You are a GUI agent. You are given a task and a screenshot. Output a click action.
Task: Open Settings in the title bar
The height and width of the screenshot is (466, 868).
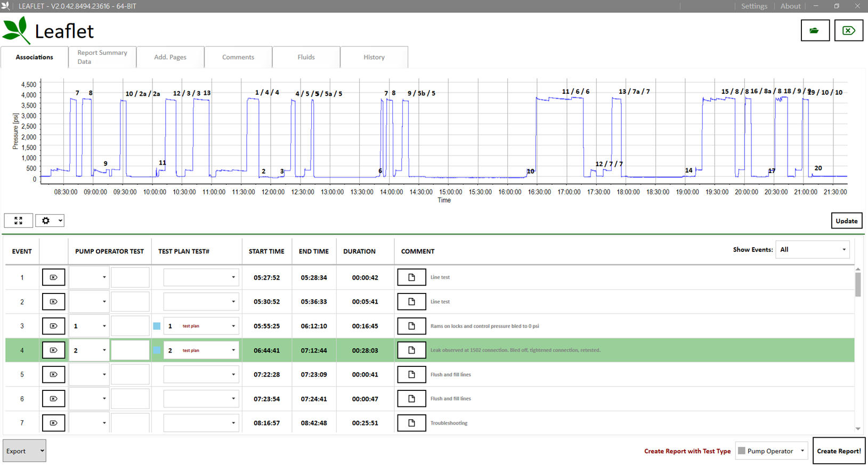pos(754,6)
